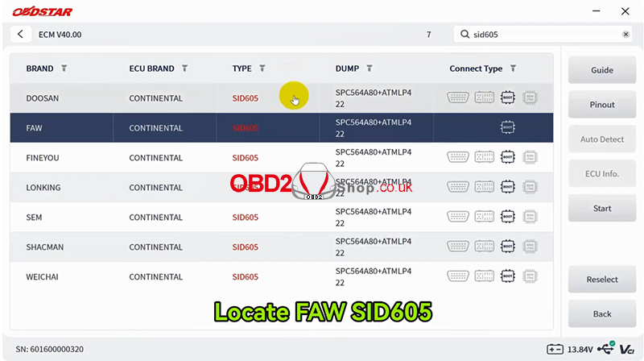Choose the BDM/JTAG chip icon for FINEYOU
Viewport: 644px width, 361px height.
coord(530,157)
